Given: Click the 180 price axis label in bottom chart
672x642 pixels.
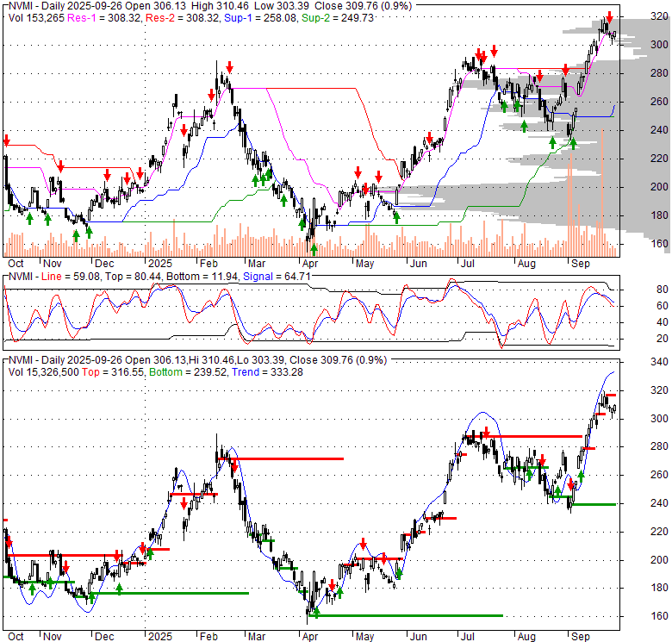Looking at the screenshot, I should pos(660,588).
